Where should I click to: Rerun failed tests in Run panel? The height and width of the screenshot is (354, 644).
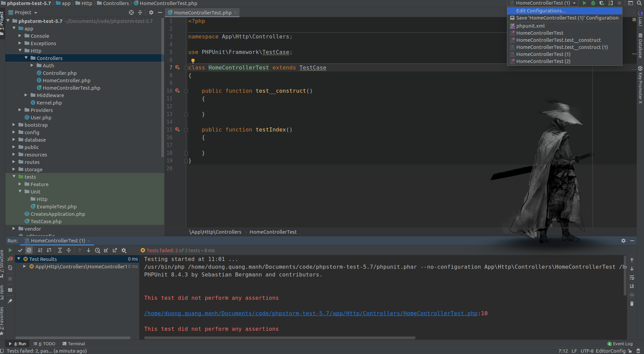coord(10,259)
